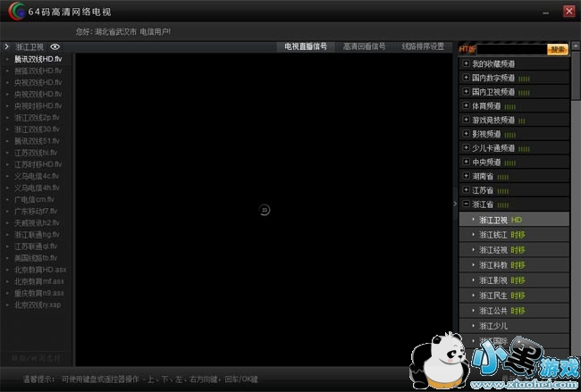
Task: Click the HT新 logo beside the search box
Action: 467,49
